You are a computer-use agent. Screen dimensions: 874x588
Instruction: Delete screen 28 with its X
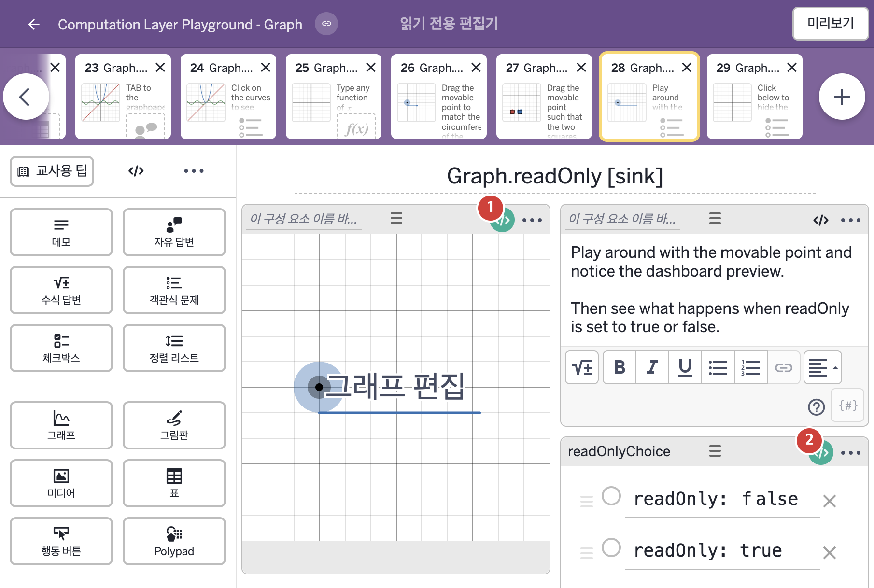(x=687, y=68)
